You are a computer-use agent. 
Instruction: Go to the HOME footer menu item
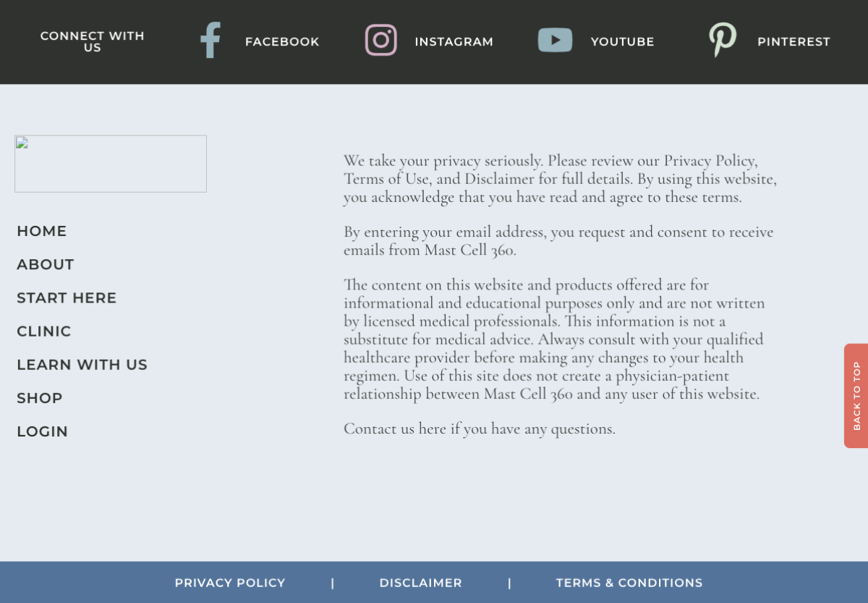tap(42, 232)
